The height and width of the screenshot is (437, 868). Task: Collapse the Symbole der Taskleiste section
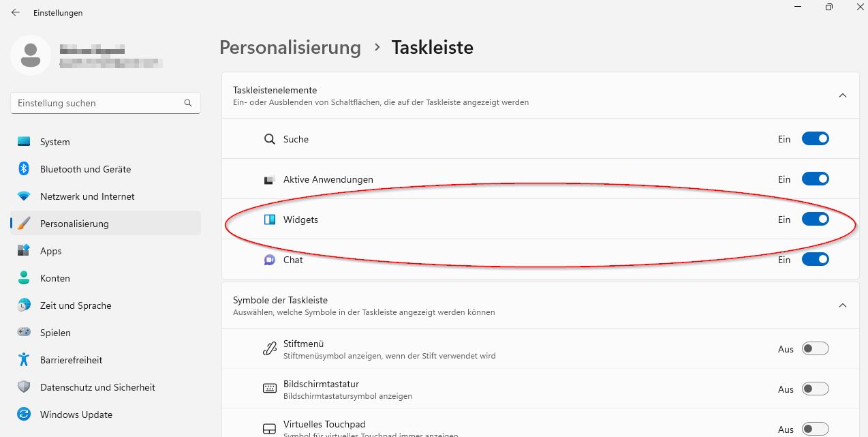point(843,305)
